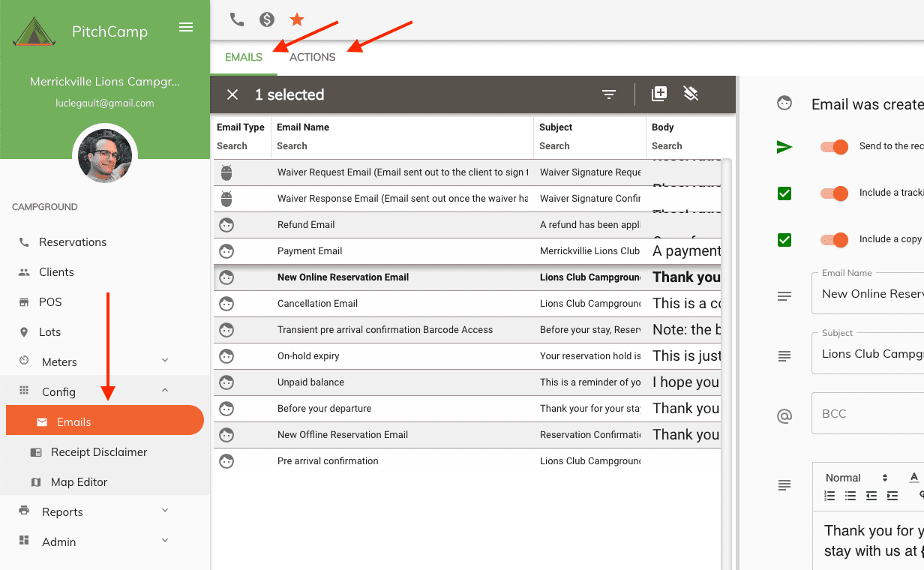
Task: Click the phone icon in top toolbar
Action: click(237, 19)
